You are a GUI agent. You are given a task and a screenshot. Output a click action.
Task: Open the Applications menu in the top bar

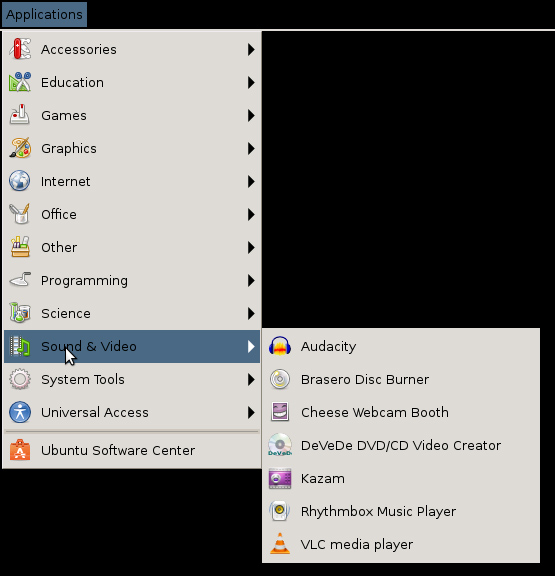(x=44, y=14)
